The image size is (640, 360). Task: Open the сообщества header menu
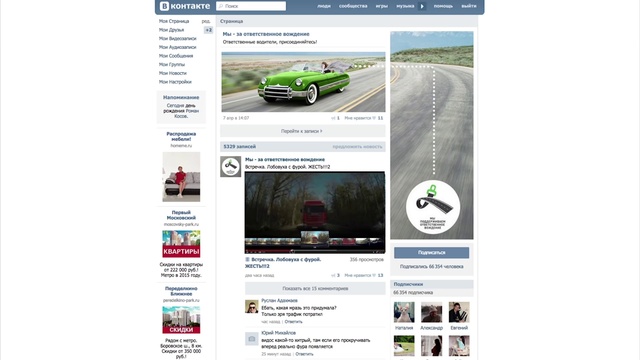[353, 6]
